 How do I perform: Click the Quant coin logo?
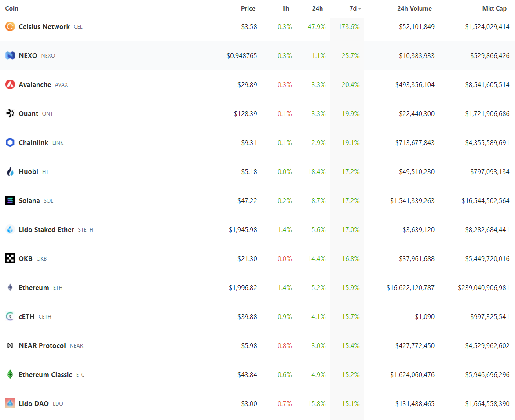(10, 113)
